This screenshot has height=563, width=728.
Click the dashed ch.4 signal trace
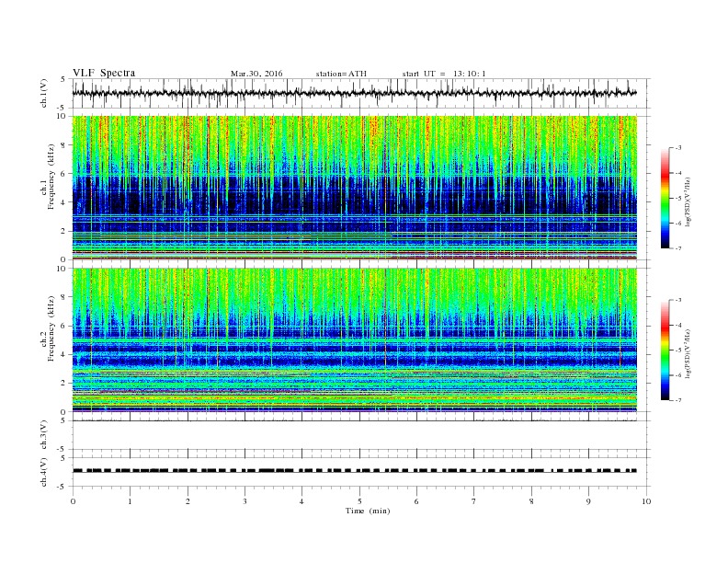click(354, 471)
